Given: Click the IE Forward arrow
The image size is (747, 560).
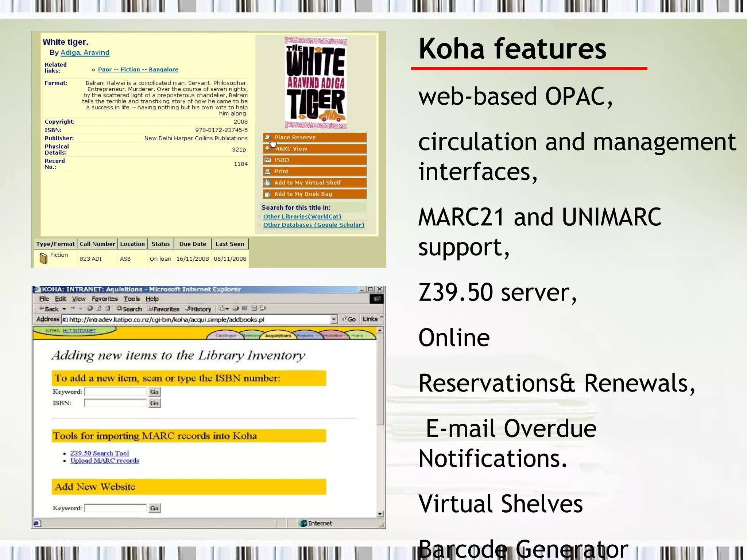Looking at the screenshot, I should pos(73,308).
